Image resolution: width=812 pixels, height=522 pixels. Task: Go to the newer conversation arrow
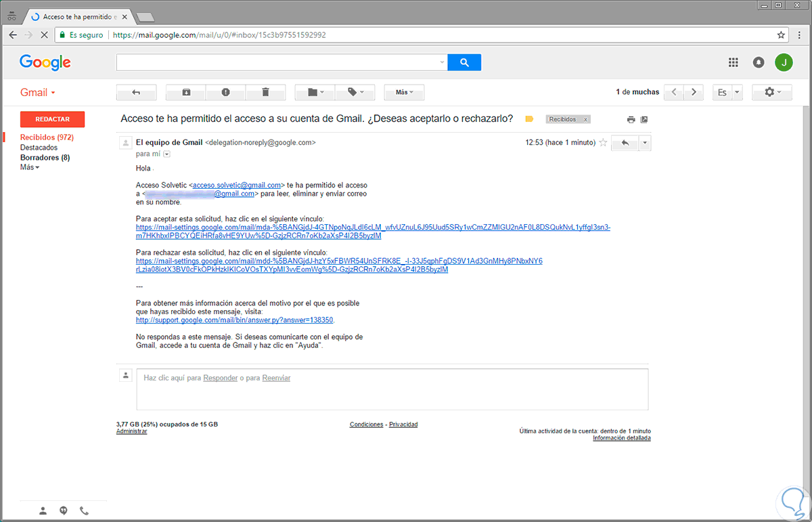674,92
